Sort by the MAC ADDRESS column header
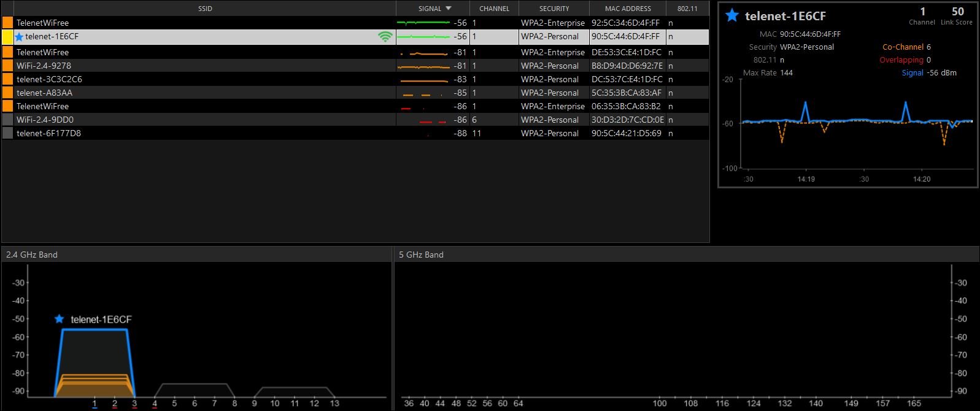The image size is (980, 411). (x=628, y=9)
